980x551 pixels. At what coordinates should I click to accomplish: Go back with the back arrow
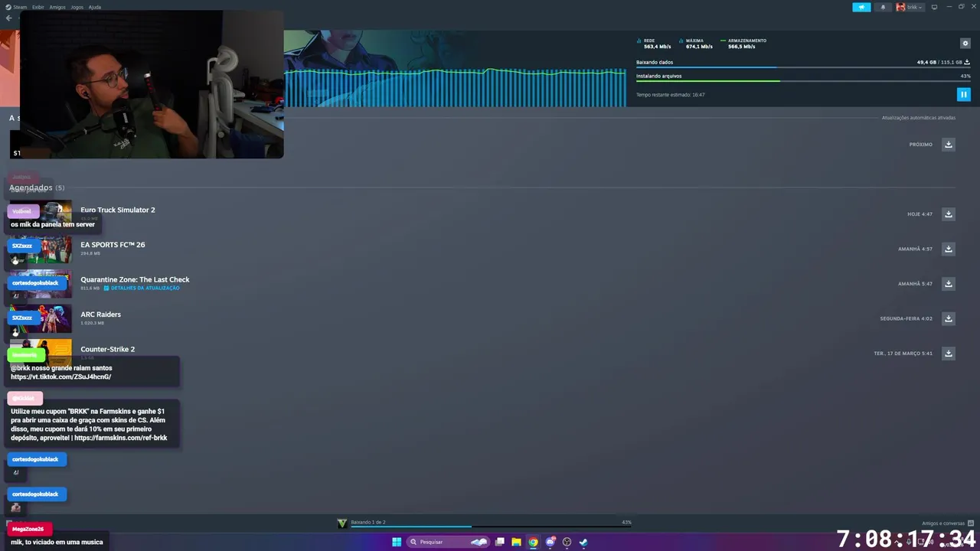[x=8, y=18]
